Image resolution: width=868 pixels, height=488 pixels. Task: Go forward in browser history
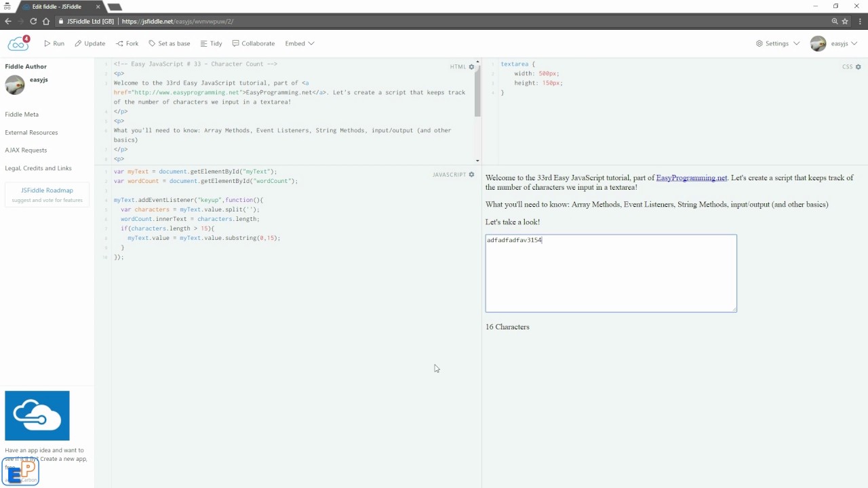[x=20, y=21]
